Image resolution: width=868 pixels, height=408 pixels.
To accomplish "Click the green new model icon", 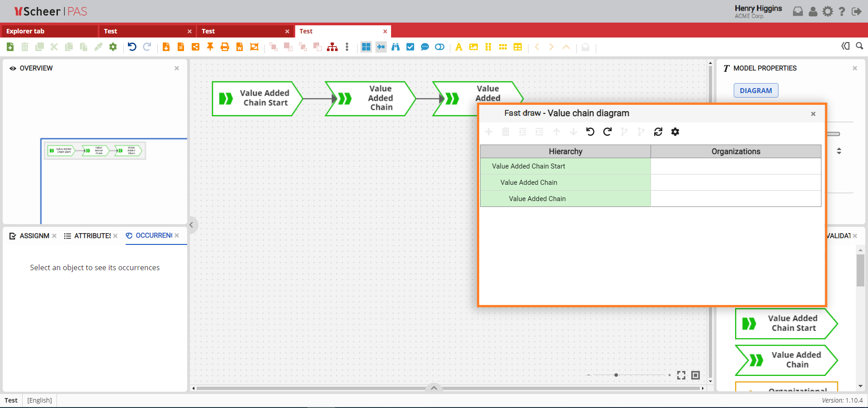I will [10, 47].
